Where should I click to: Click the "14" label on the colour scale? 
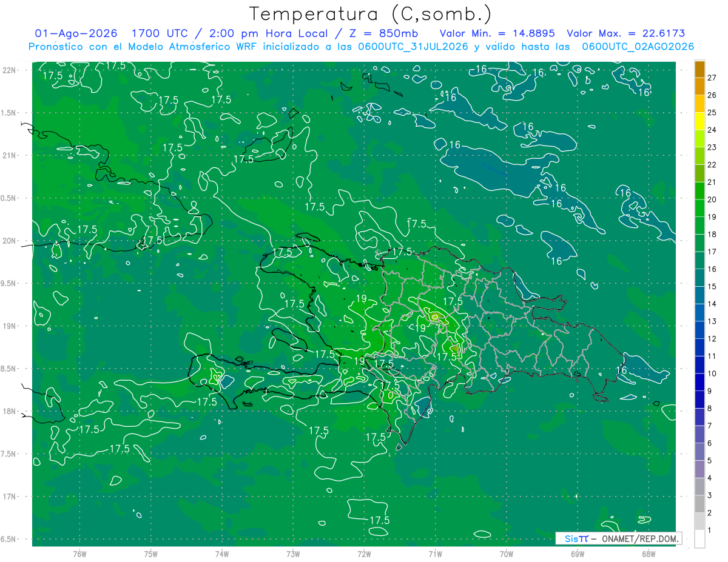click(x=712, y=304)
